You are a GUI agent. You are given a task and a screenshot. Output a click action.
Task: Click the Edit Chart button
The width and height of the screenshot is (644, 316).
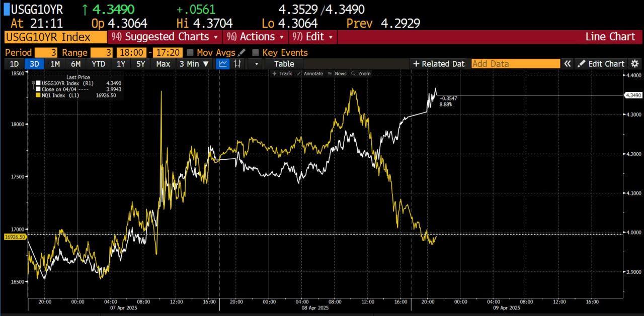click(601, 64)
